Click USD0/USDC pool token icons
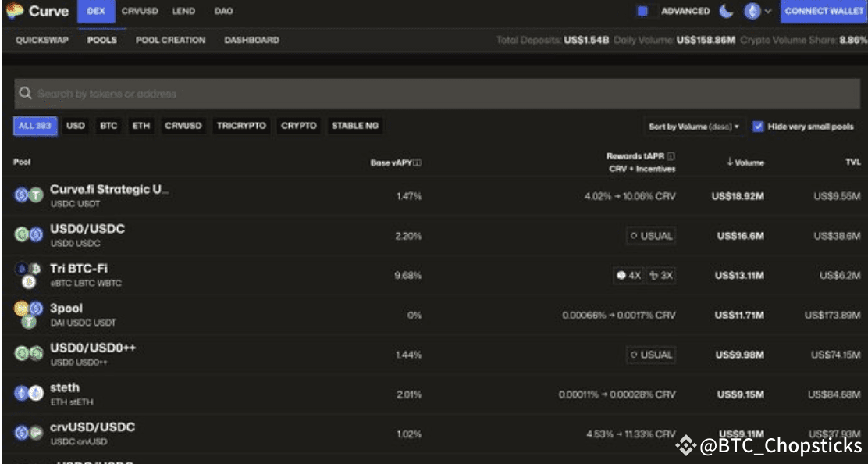This screenshot has height=464, width=868. click(28, 235)
